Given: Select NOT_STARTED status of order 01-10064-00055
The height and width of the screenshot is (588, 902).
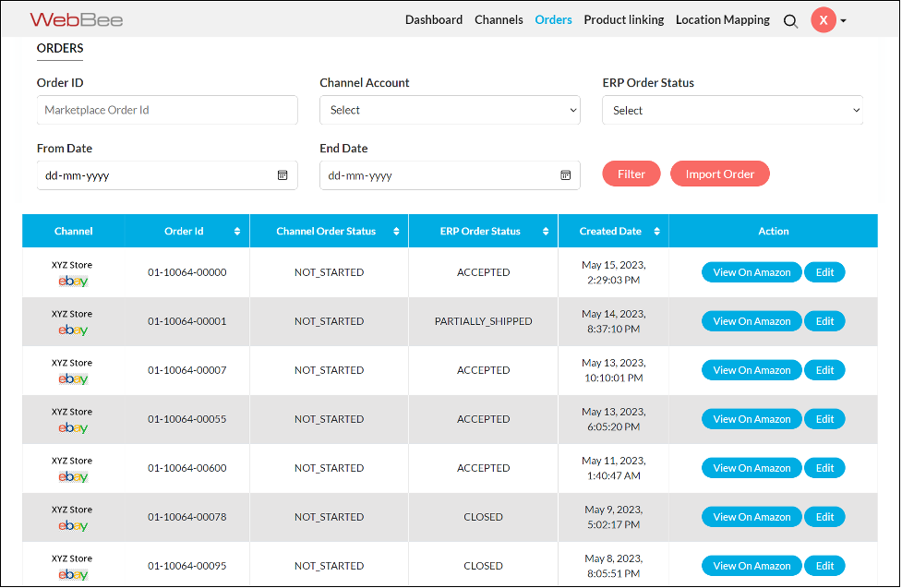Looking at the screenshot, I should coord(329,419).
